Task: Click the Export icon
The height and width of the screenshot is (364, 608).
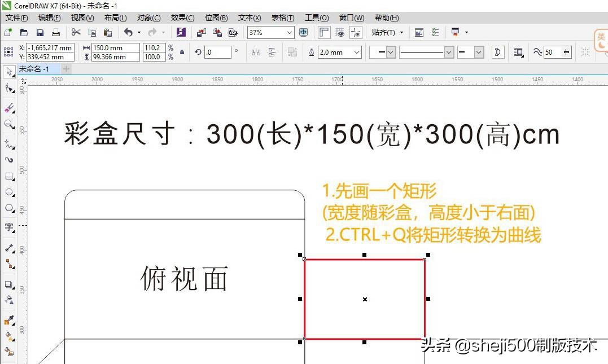Action: click(217, 33)
